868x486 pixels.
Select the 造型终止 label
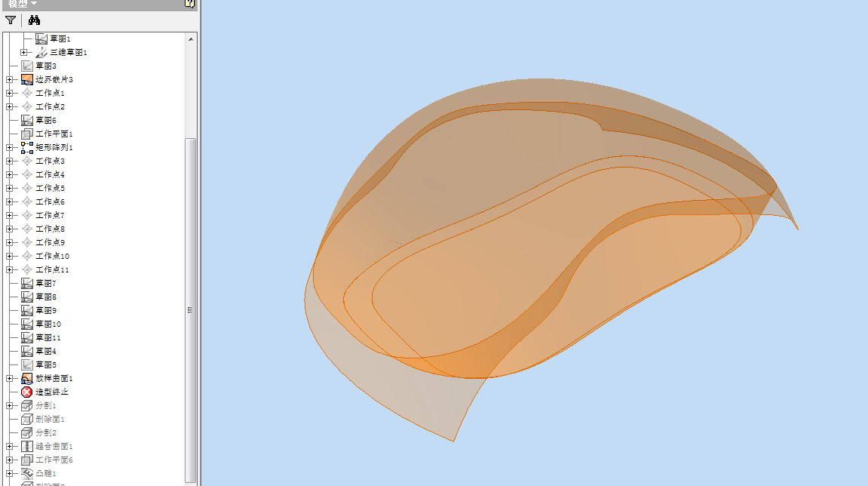tap(52, 392)
